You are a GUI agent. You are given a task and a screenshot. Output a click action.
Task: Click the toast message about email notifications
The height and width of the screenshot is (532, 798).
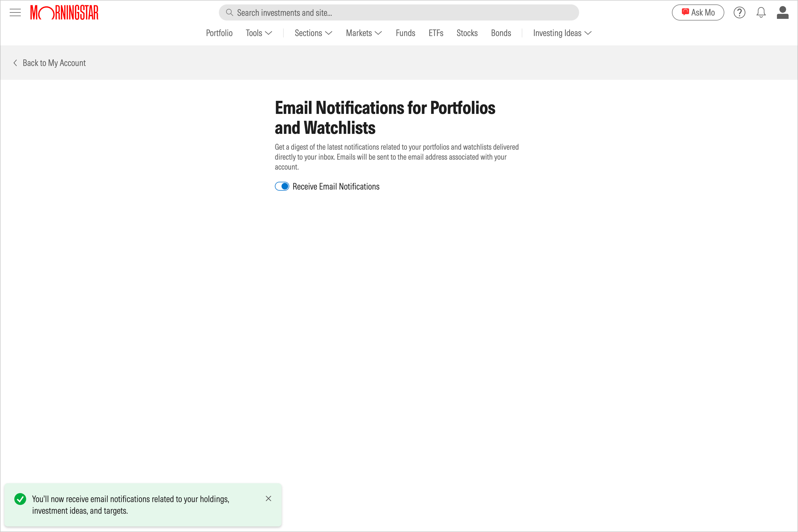131,505
